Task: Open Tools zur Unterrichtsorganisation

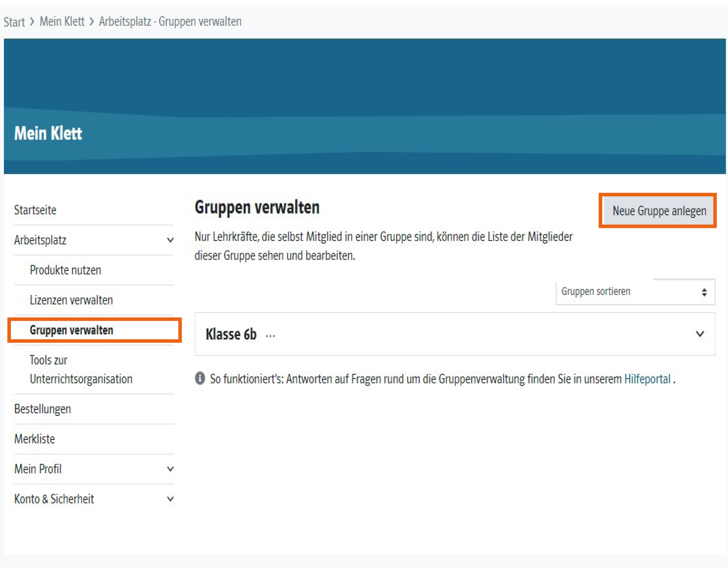Action: click(81, 370)
